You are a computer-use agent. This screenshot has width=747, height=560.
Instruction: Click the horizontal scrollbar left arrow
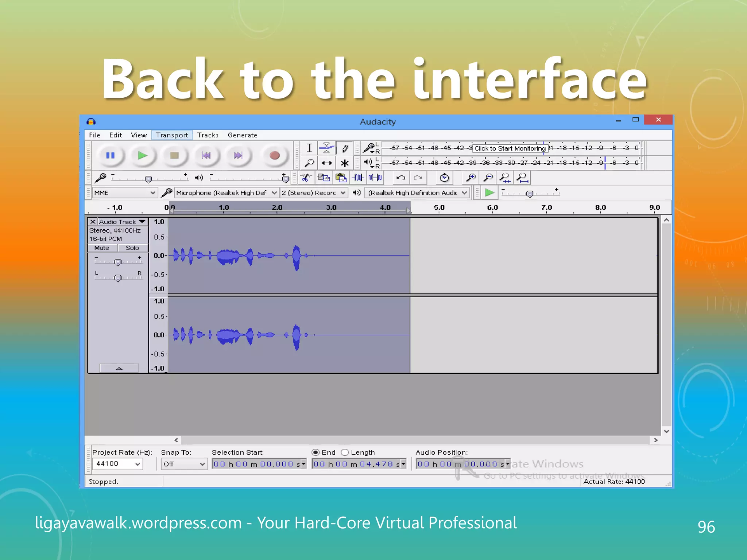[176, 440]
